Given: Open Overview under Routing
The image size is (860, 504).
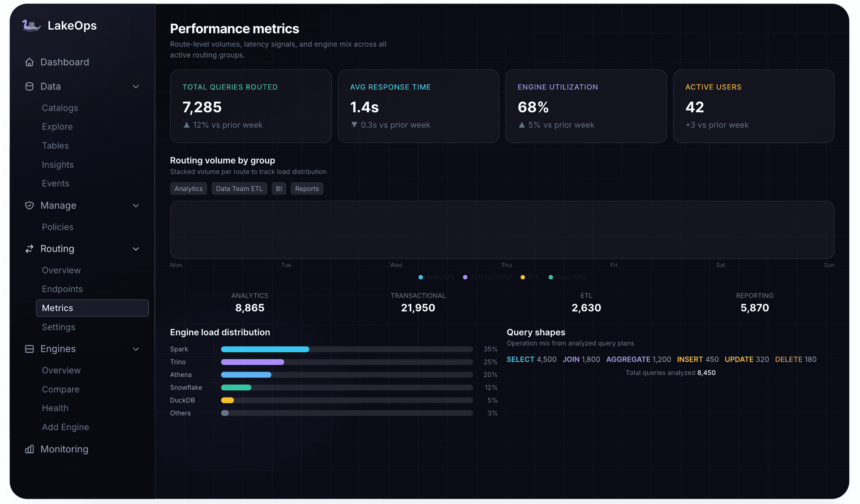Looking at the screenshot, I should (x=61, y=270).
